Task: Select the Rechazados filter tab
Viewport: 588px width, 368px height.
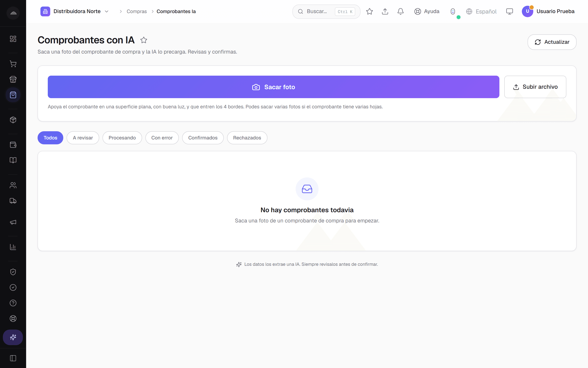Action: 247,138
